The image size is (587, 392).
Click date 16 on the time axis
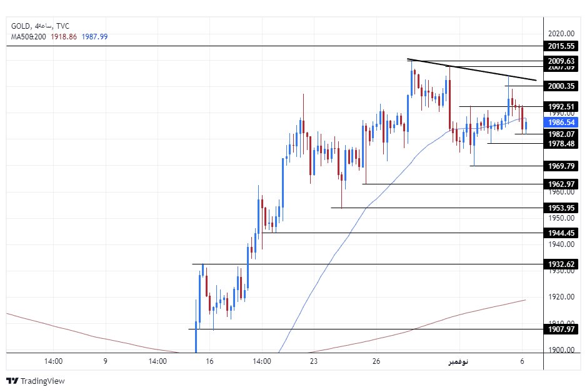click(x=209, y=361)
